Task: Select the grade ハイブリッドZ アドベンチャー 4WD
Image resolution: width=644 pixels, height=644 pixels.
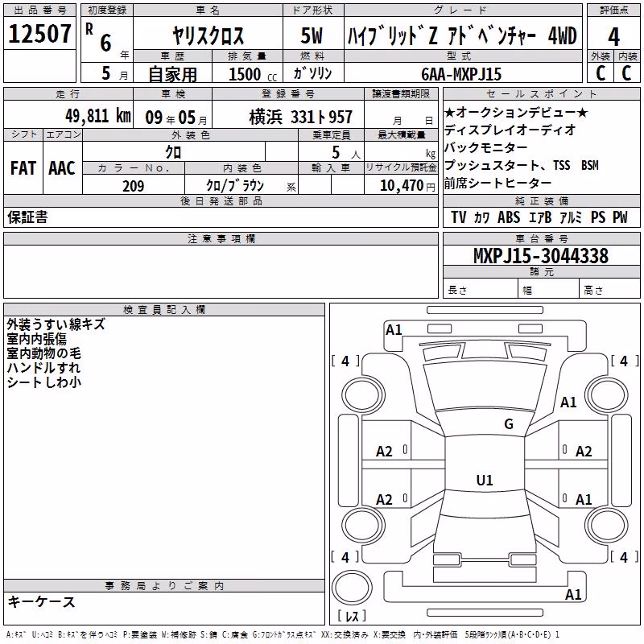Action: coord(462,35)
